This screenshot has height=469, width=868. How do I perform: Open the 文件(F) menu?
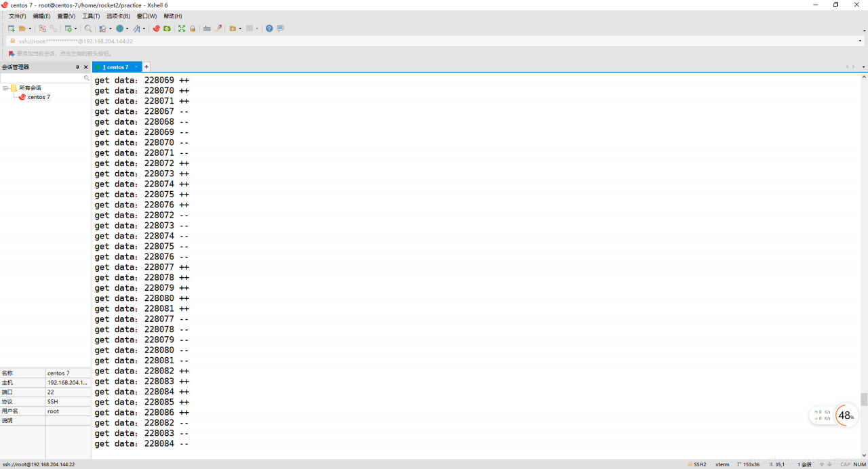click(17, 16)
